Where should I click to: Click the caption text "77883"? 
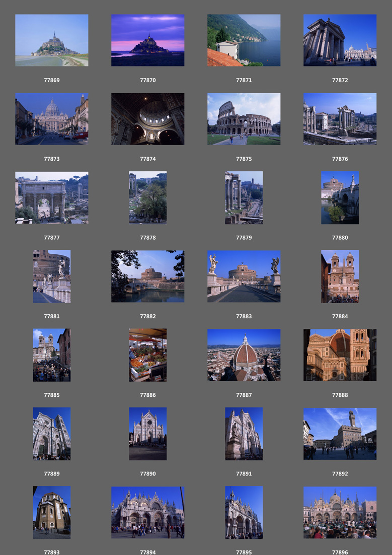(244, 316)
